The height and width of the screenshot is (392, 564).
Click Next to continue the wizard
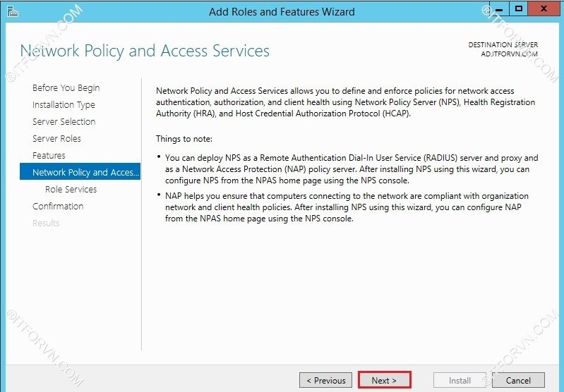(x=384, y=381)
